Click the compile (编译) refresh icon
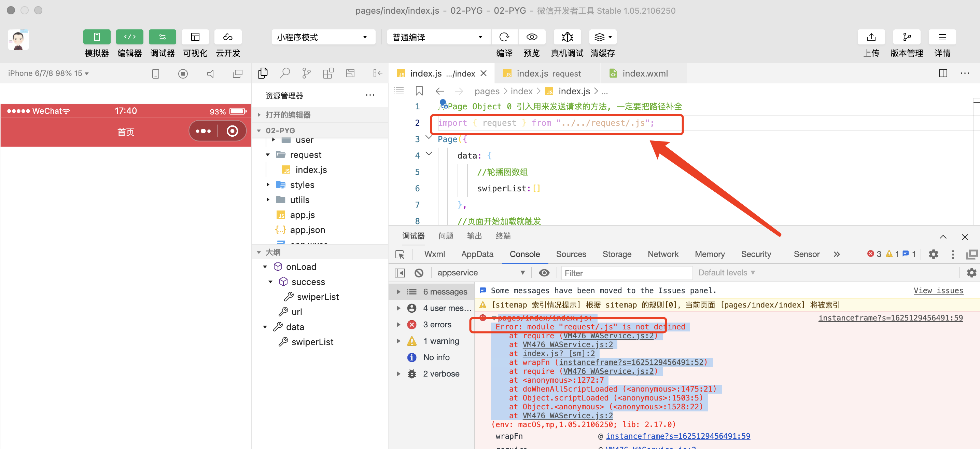The width and height of the screenshot is (980, 449). [504, 37]
